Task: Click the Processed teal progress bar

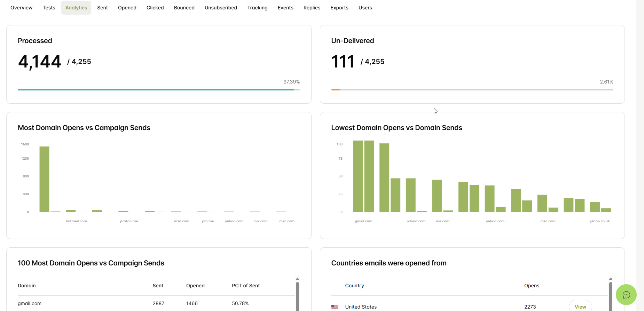Action: [156, 90]
